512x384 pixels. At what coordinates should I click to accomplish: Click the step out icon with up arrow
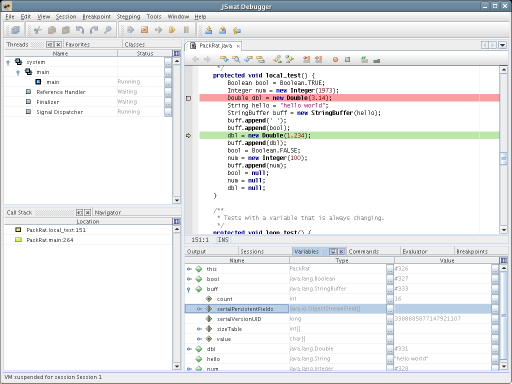pyautogui.click(x=223, y=30)
